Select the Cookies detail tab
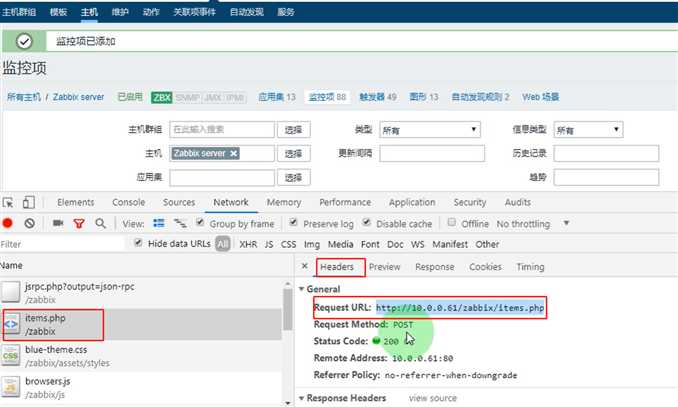 point(485,267)
